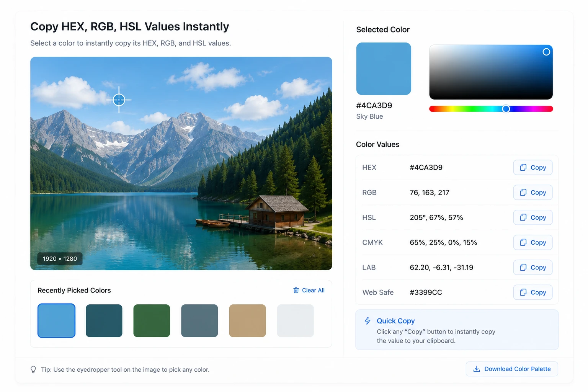
Task: Select the slate gray-blue recent swatch
Action: click(199, 321)
